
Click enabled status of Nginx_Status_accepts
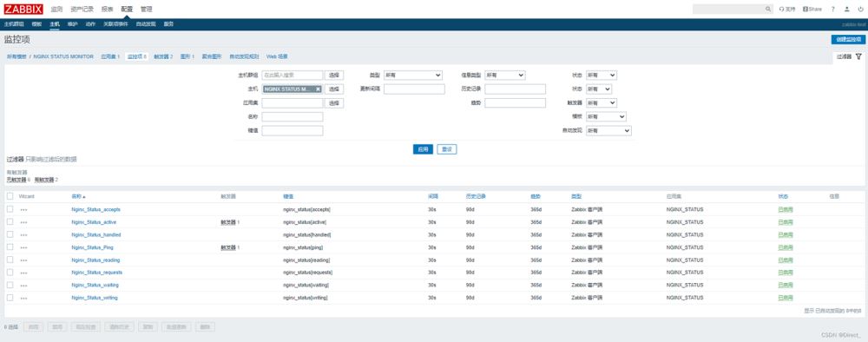pos(785,209)
